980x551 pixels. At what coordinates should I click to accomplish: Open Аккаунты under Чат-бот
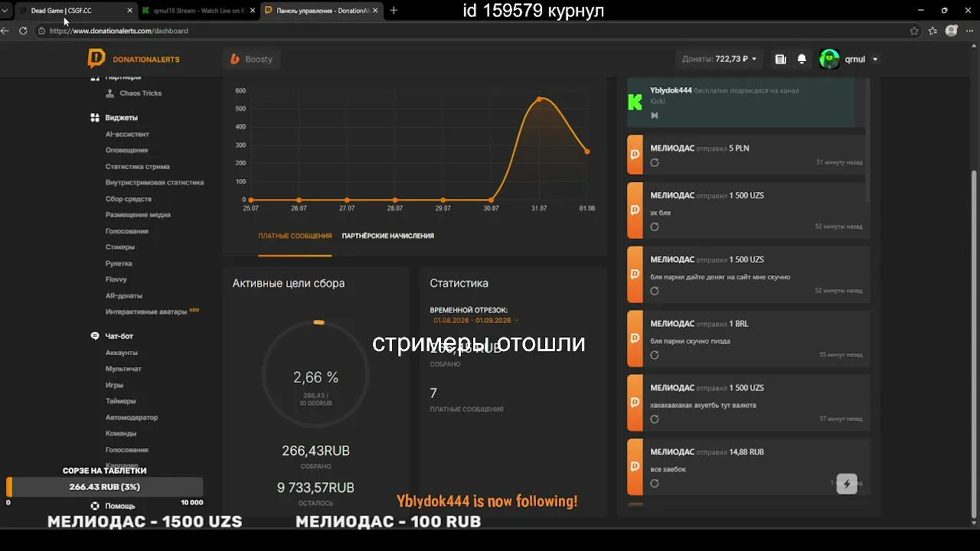click(122, 353)
